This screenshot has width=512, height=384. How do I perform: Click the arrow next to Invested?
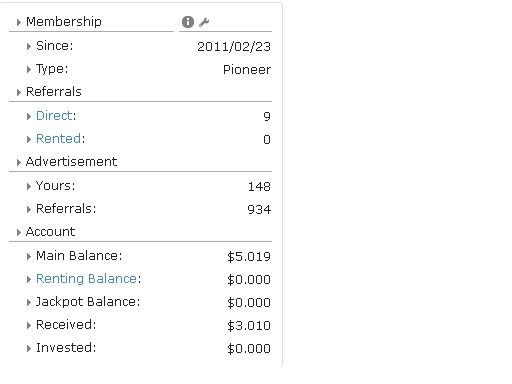pos(29,348)
